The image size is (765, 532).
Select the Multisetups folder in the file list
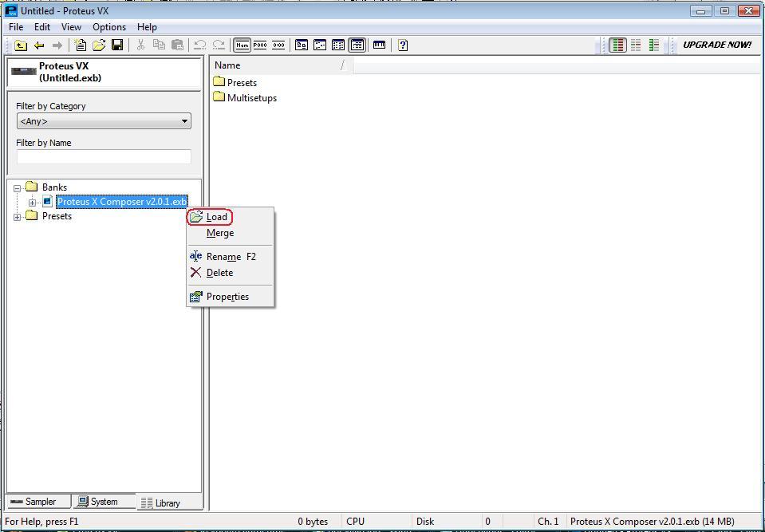[245, 97]
